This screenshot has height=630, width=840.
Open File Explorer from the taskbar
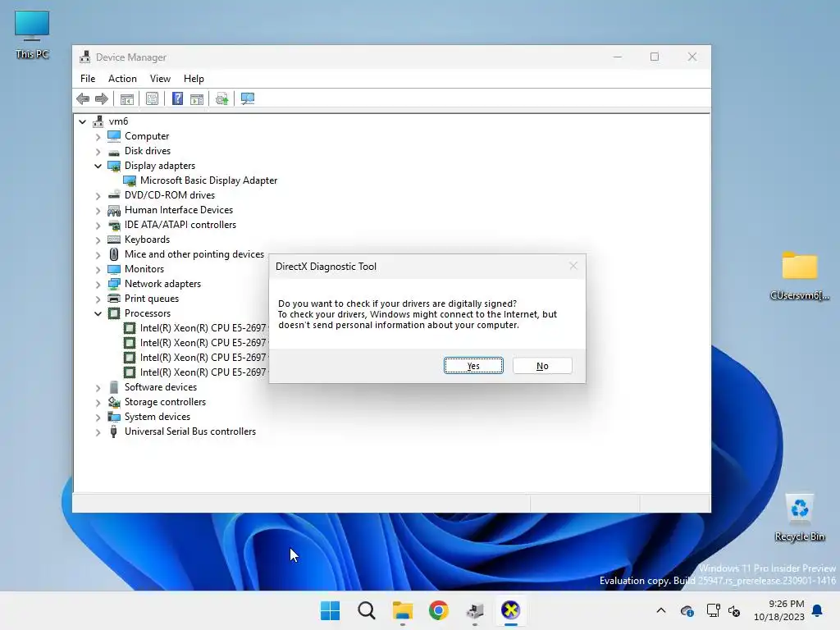[402, 610]
